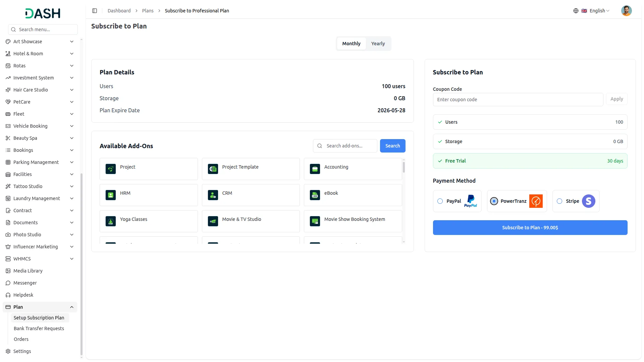Click the Accounting add-on icon
This screenshot has width=644, height=362.
point(315,169)
